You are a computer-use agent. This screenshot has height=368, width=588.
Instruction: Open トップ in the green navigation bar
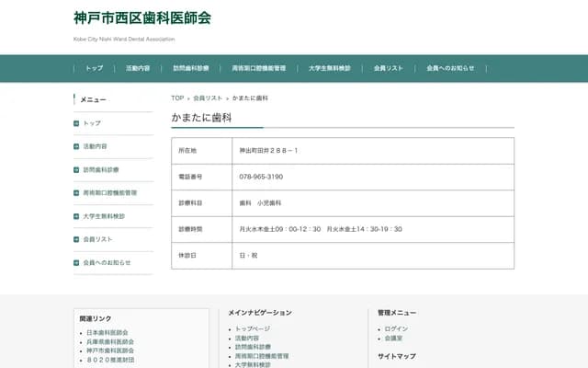pyautogui.click(x=94, y=68)
